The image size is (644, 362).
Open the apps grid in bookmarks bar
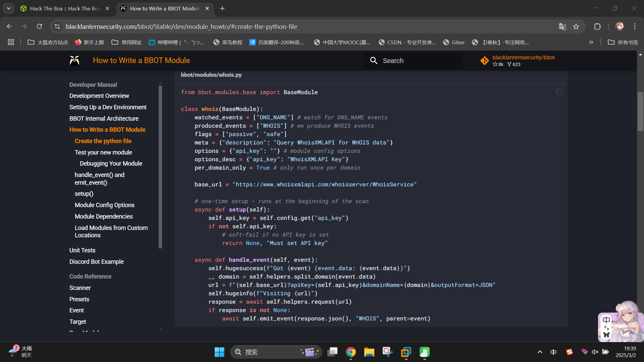click(11, 42)
